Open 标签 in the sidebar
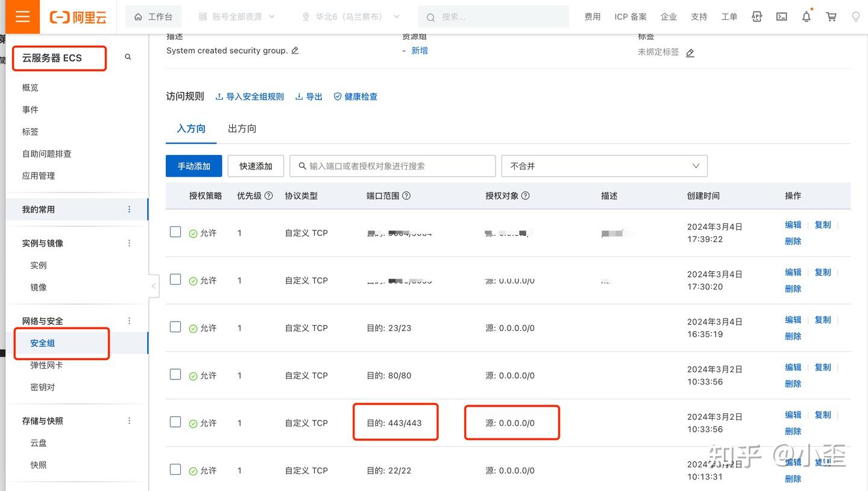The image size is (868, 491). 30,131
